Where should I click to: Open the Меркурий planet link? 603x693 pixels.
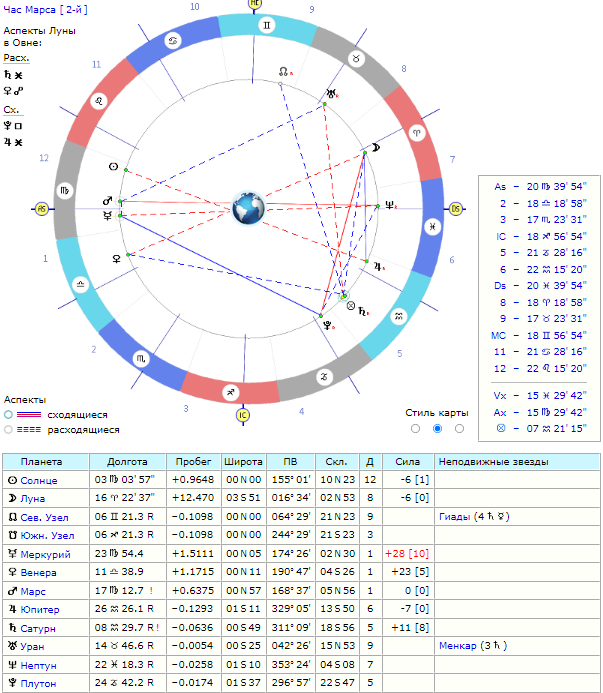[x=46, y=554]
